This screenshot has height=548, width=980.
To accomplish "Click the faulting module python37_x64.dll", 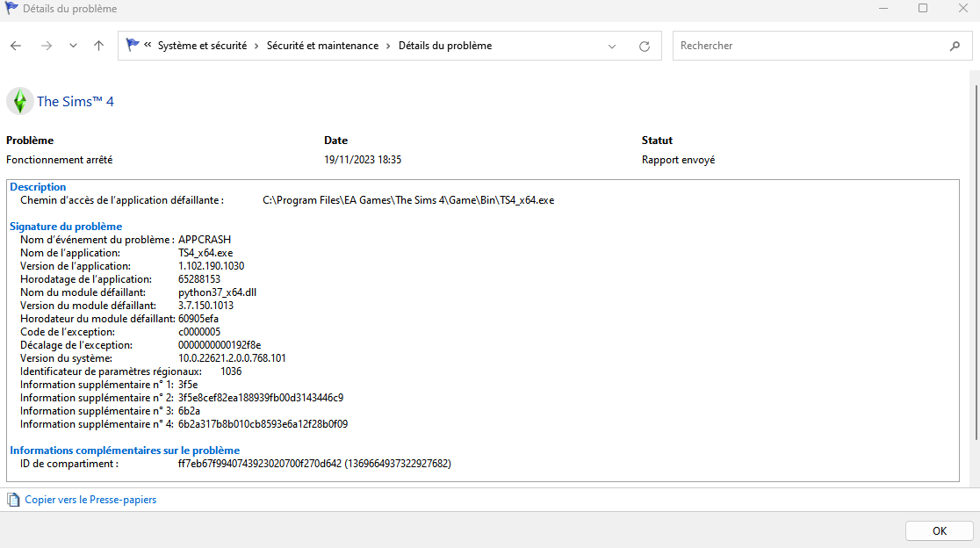I will pos(217,292).
